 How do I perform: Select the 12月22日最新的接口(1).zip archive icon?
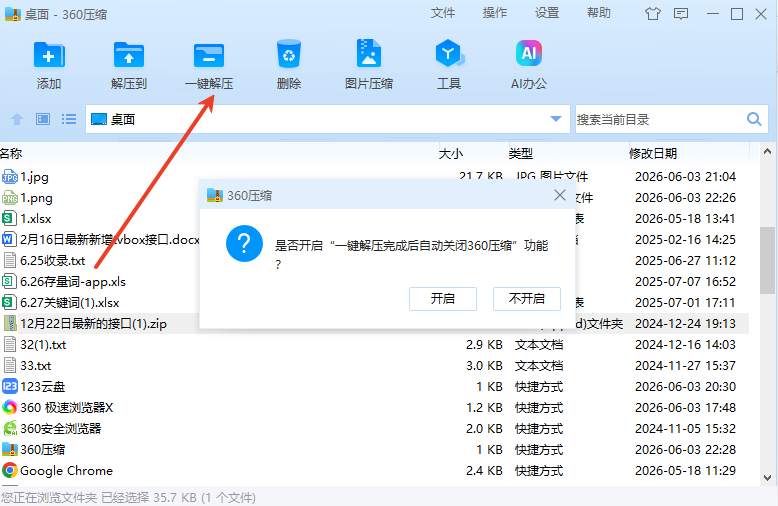[10, 323]
